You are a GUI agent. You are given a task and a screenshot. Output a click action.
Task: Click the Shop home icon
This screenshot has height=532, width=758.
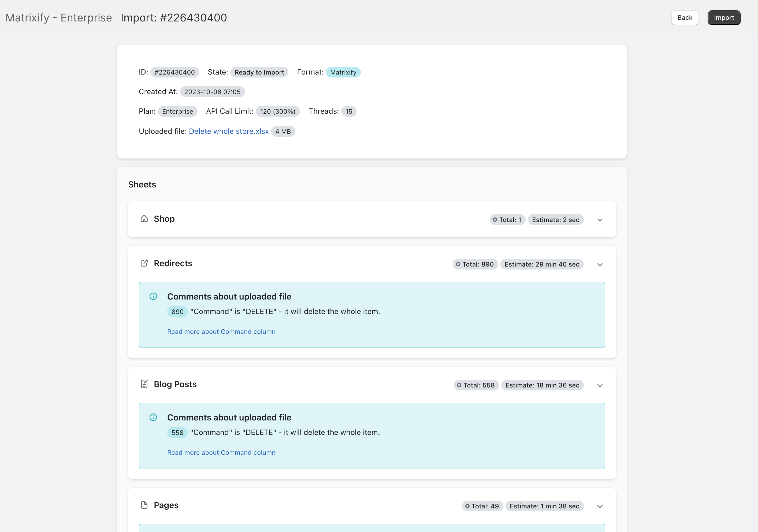click(x=144, y=219)
